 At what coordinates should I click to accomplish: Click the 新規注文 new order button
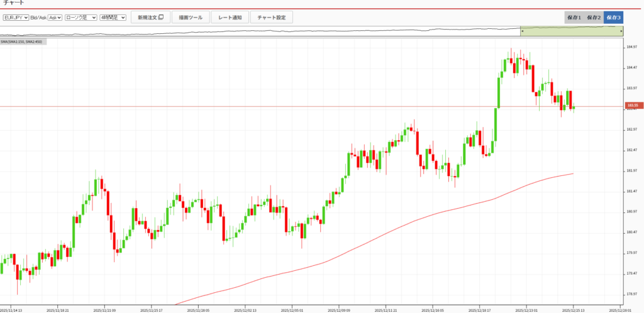pyautogui.click(x=150, y=18)
